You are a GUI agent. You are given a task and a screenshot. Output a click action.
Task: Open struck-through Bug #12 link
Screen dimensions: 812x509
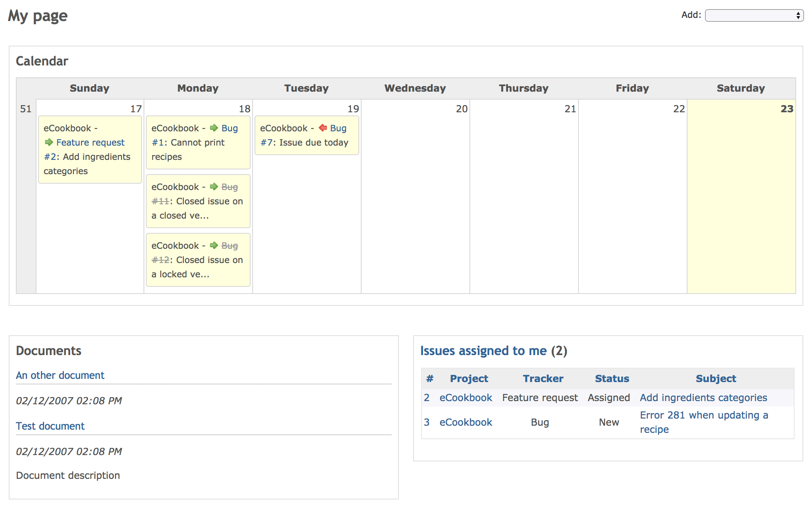[x=230, y=246]
